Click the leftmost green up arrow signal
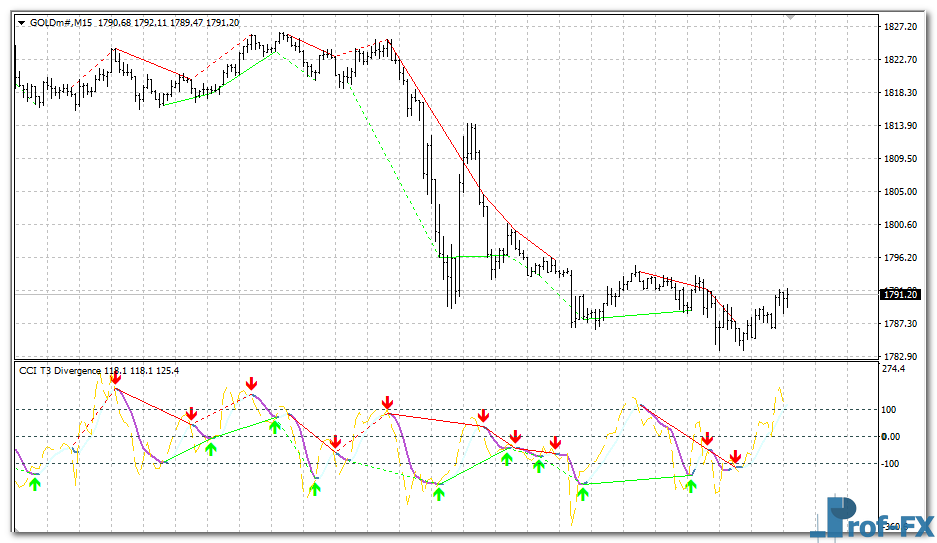937x543 pixels. (x=35, y=484)
